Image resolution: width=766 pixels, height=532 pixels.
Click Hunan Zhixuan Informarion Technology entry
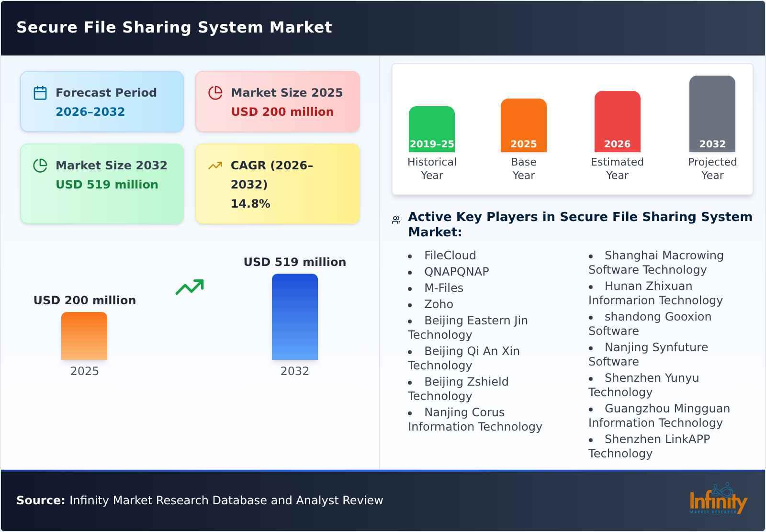pyautogui.click(x=655, y=293)
